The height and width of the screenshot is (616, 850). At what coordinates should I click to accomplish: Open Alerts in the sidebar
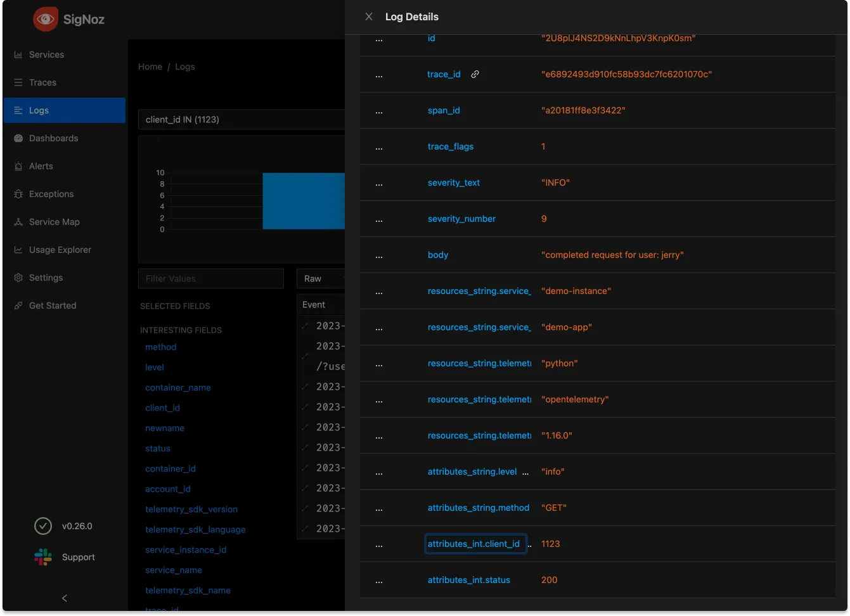[64, 166]
